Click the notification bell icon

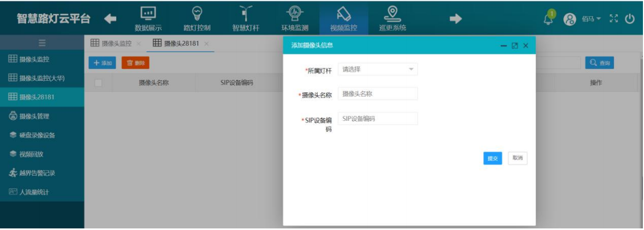[x=549, y=18]
